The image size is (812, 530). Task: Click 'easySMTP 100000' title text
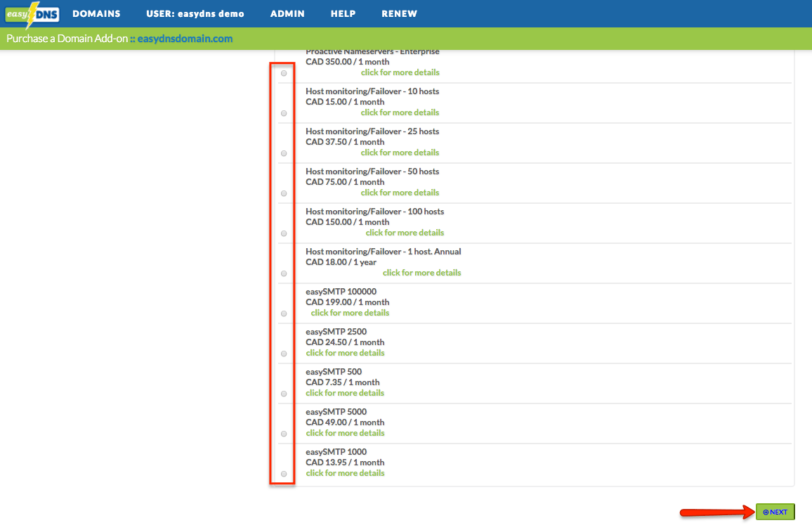coord(341,292)
